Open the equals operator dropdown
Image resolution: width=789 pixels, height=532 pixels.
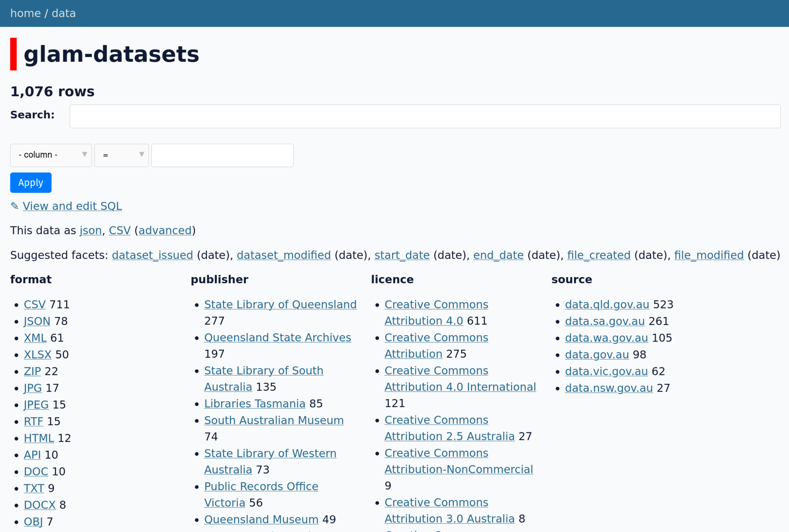tap(121, 155)
